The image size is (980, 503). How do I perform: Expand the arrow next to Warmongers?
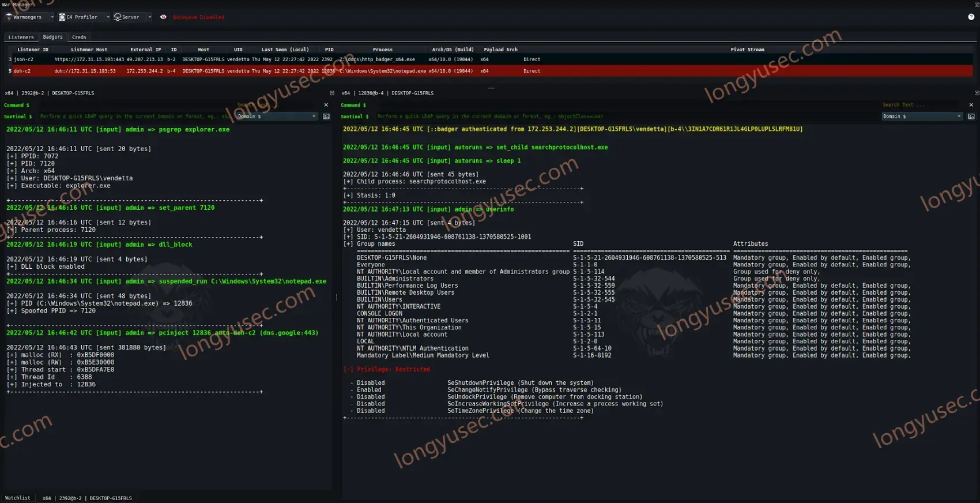tap(51, 17)
